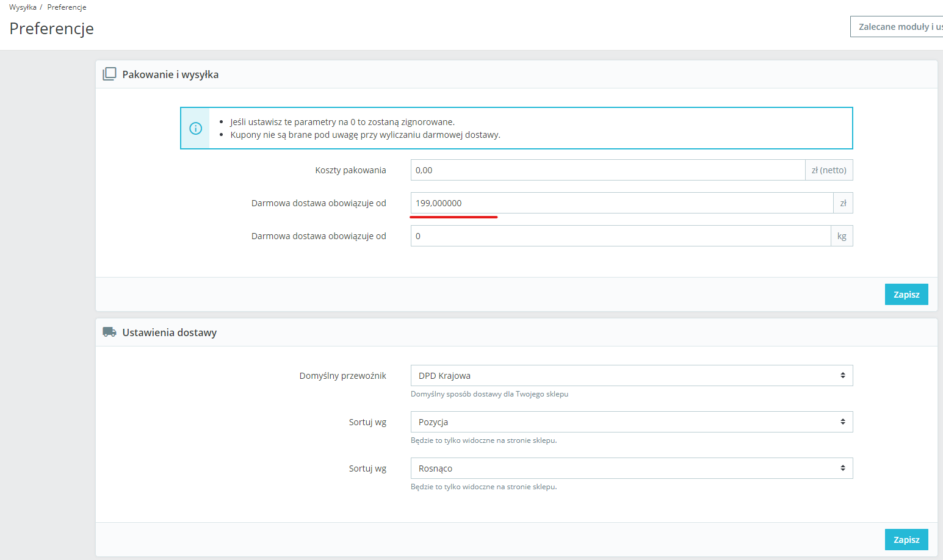Open the Zalecane moduły button

[897, 27]
